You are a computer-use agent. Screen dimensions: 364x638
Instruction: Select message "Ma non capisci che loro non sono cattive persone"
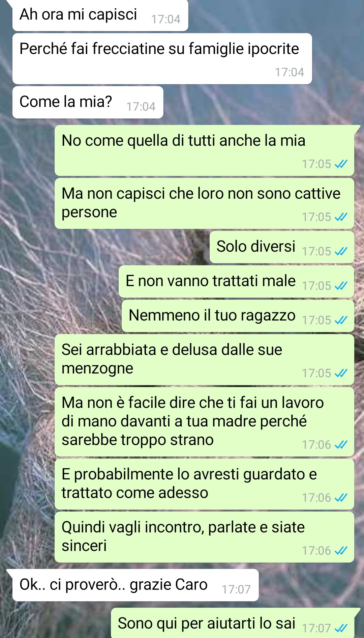tap(204, 203)
